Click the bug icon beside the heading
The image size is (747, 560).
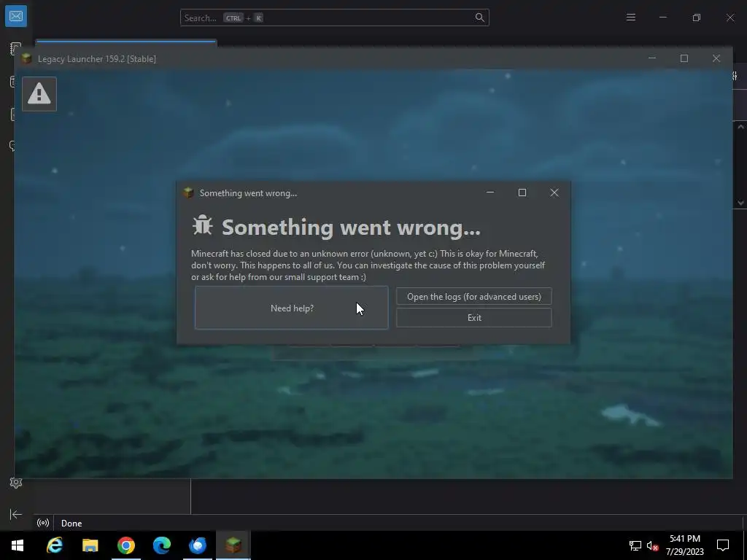tap(203, 225)
